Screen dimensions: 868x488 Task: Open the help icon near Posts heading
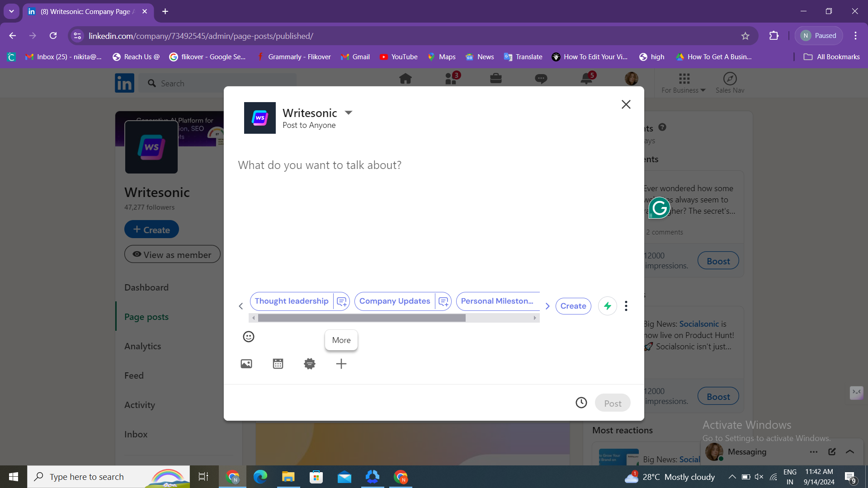pyautogui.click(x=662, y=127)
